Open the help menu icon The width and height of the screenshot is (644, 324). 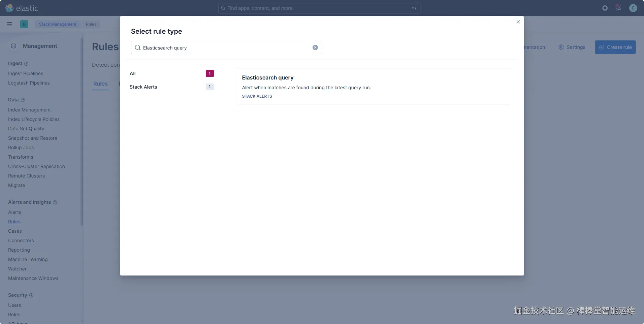[605, 8]
